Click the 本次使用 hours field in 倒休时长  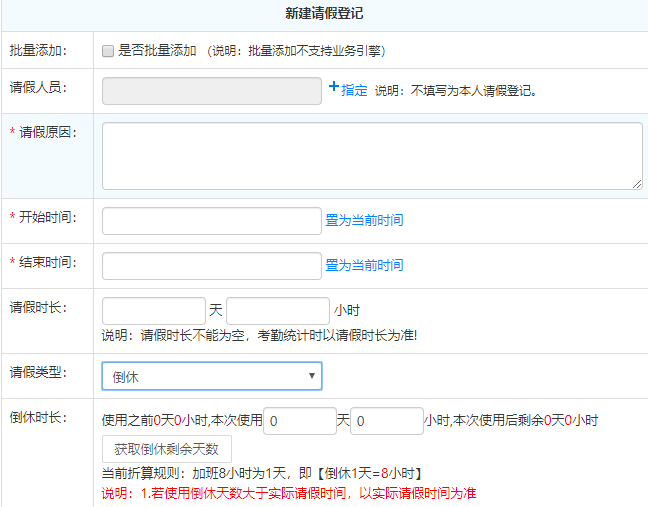coord(386,421)
